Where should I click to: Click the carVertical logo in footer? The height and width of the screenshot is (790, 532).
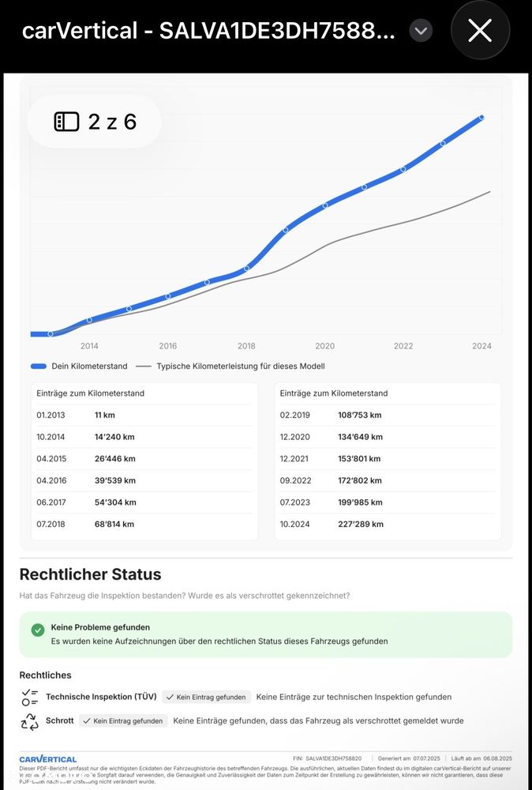pyautogui.click(x=48, y=759)
